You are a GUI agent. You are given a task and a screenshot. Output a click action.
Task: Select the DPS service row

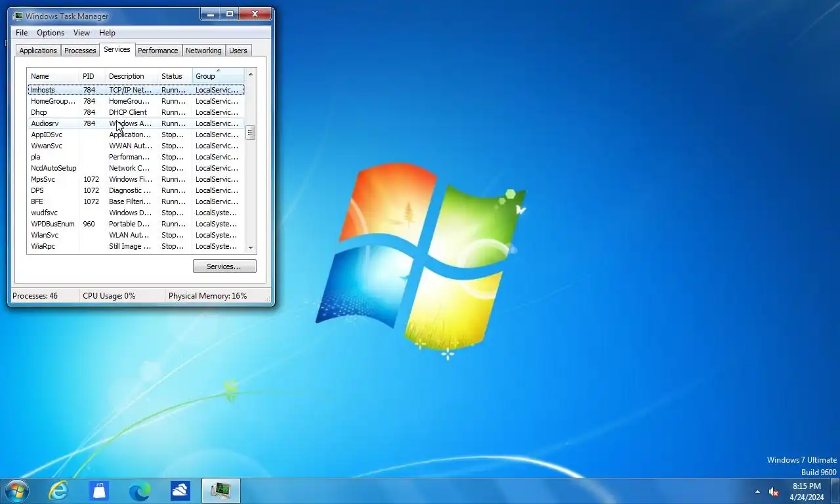tap(136, 190)
